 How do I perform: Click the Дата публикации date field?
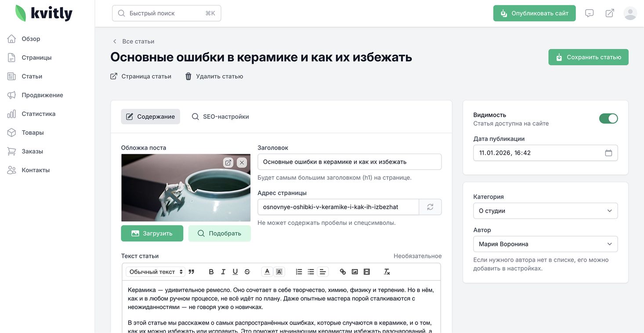pos(546,153)
